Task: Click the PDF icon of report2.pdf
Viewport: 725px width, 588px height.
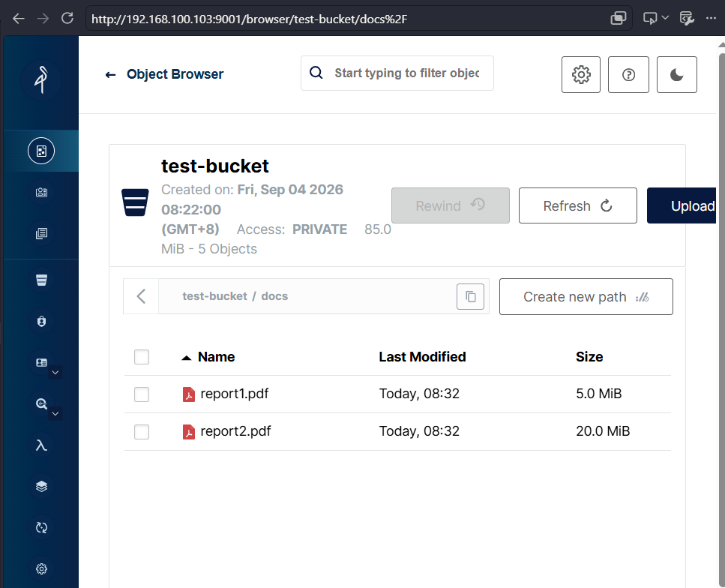Action: click(189, 432)
